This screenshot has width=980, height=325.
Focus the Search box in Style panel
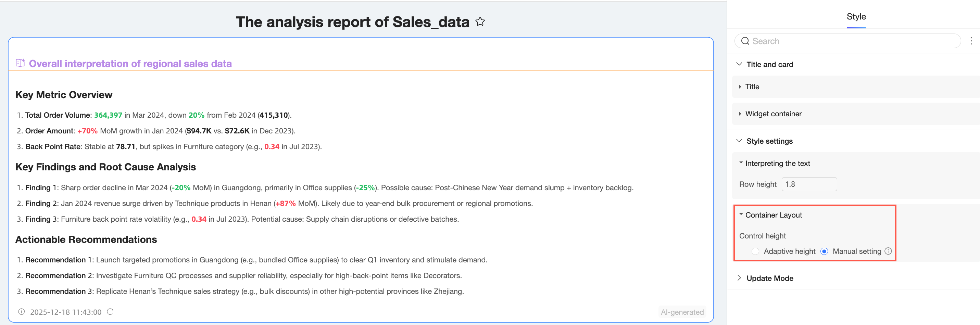tap(852, 41)
